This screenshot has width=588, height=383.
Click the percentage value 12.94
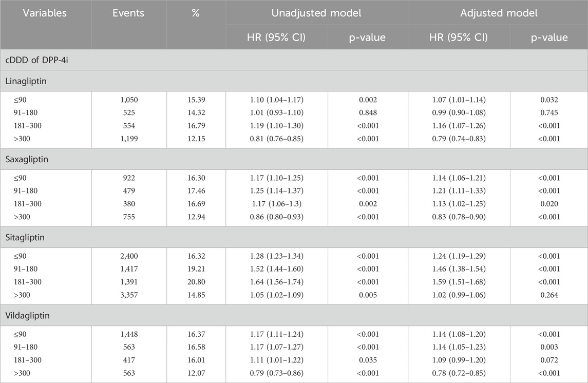click(x=196, y=217)
